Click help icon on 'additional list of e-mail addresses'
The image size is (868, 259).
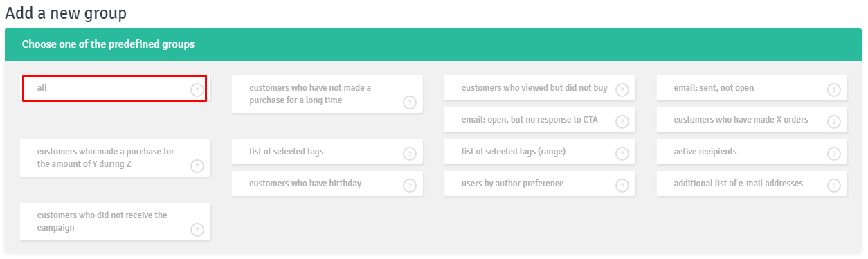(x=833, y=186)
